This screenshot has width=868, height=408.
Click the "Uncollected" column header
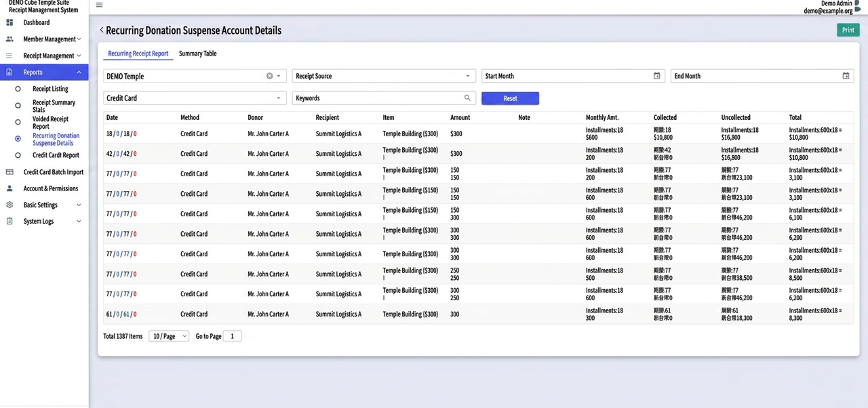[x=736, y=117]
